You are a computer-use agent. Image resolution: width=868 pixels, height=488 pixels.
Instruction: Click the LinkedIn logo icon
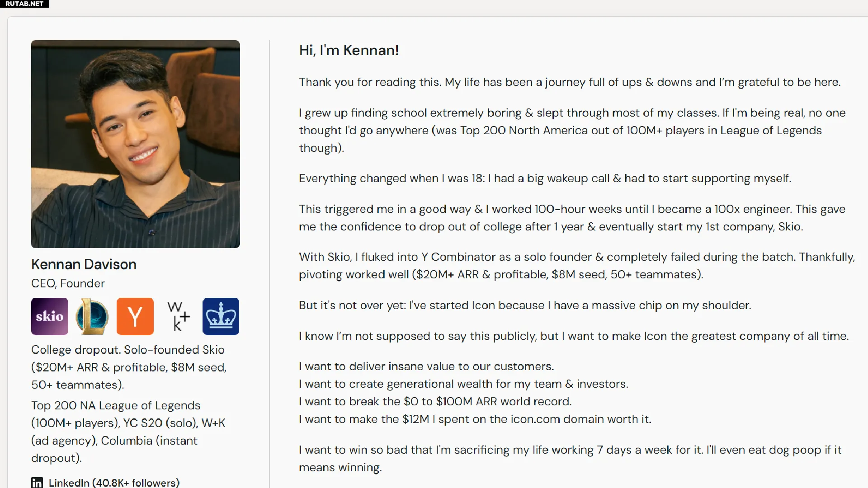pyautogui.click(x=37, y=483)
